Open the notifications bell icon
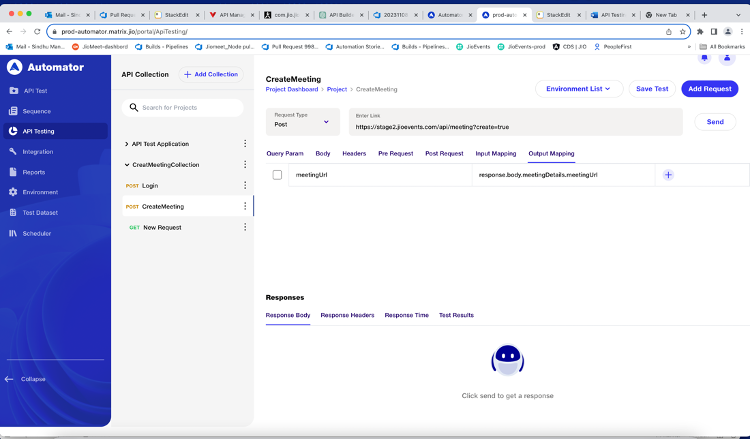 pyautogui.click(x=704, y=58)
